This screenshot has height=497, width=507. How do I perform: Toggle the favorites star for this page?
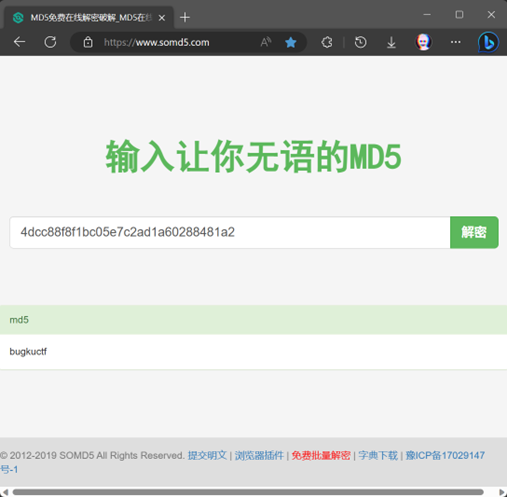click(291, 42)
